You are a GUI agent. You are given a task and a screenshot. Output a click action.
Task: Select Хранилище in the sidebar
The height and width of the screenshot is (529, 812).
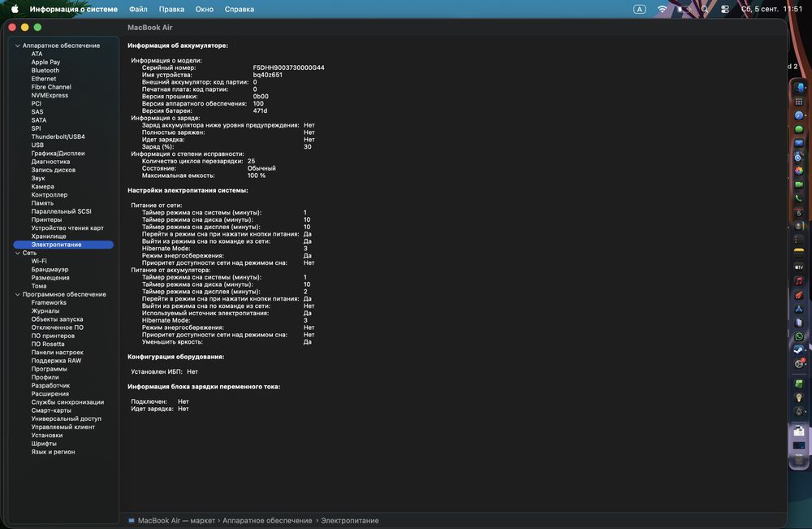point(49,236)
